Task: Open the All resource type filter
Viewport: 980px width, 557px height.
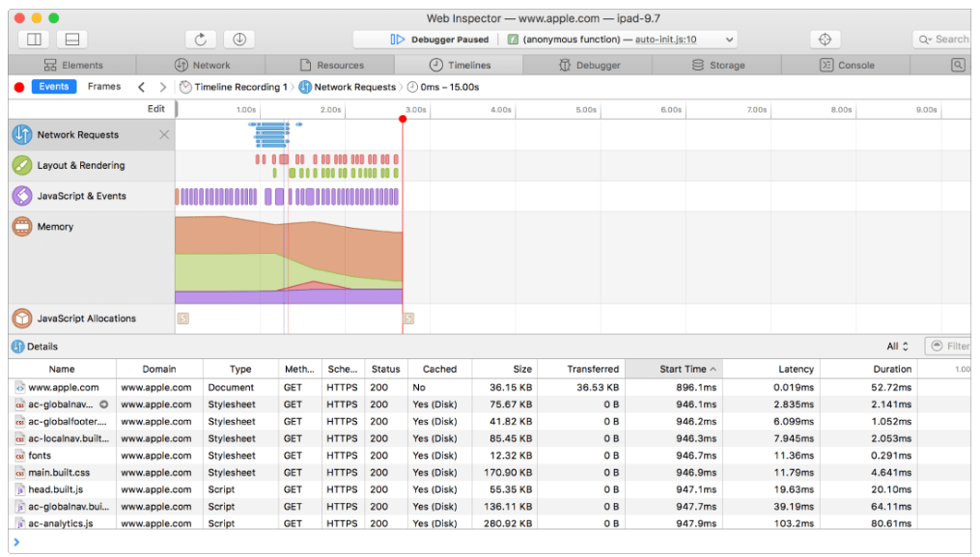Action: pos(898,346)
